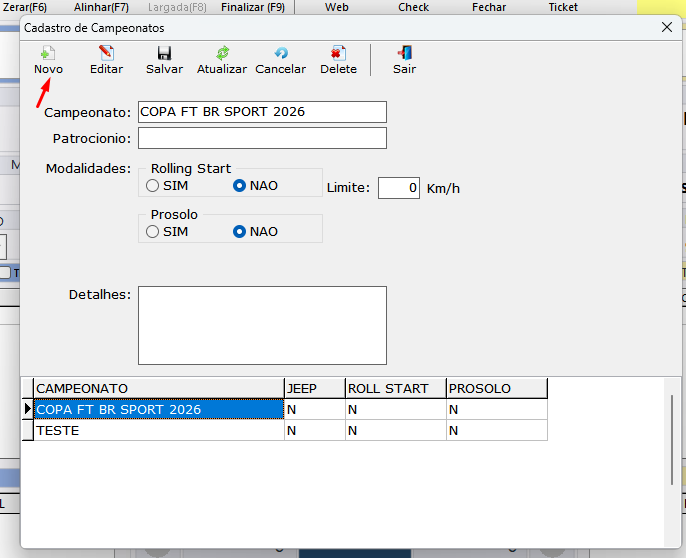Save with the Salvar floppy icon

(x=164, y=53)
